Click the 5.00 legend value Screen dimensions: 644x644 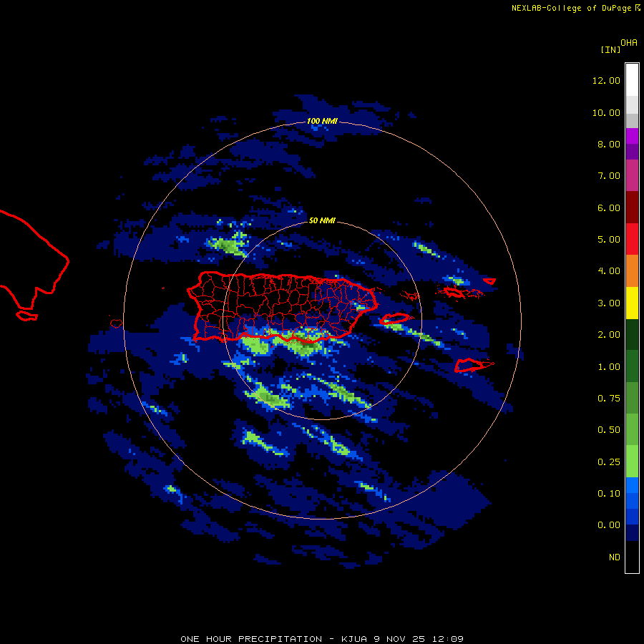[x=609, y=240]
